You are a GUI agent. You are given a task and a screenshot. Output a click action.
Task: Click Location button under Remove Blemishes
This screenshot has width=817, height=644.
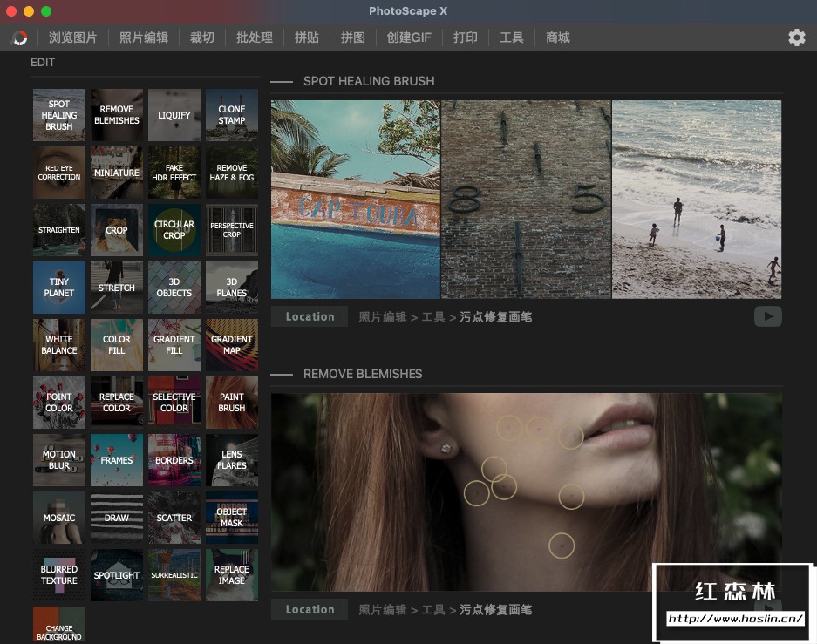310,609
